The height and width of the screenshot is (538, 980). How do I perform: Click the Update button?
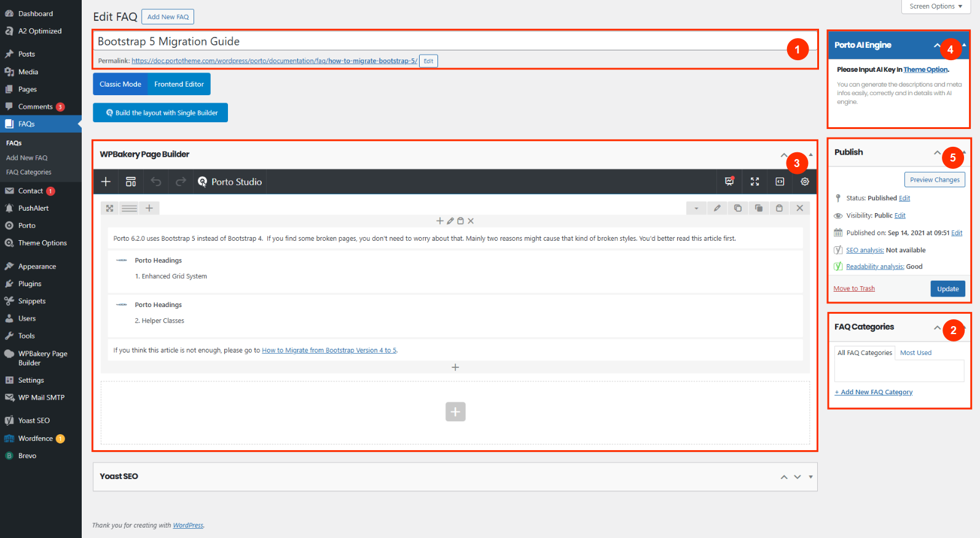947,289
